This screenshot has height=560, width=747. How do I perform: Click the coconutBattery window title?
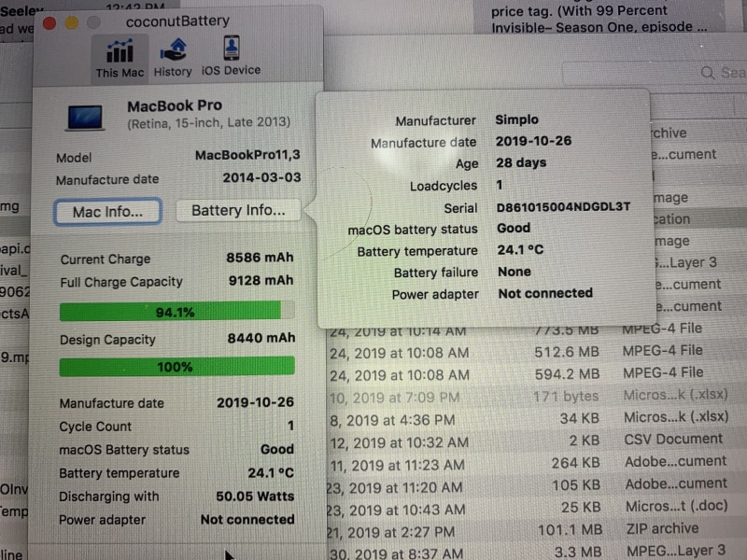(177, 21)
